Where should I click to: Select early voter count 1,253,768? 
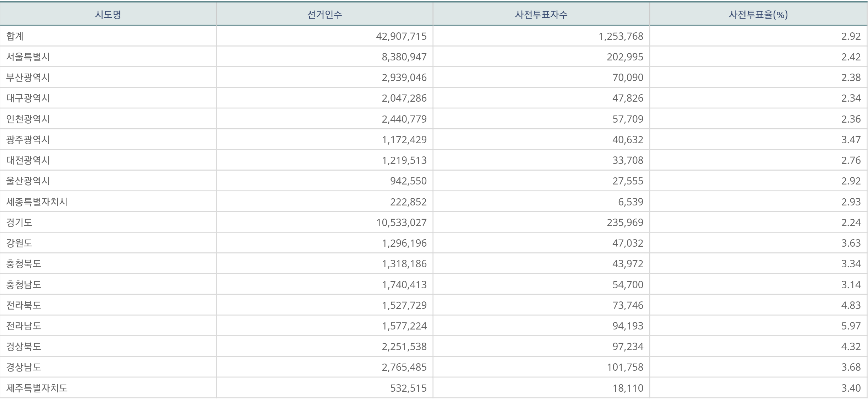tap(621, 36)
